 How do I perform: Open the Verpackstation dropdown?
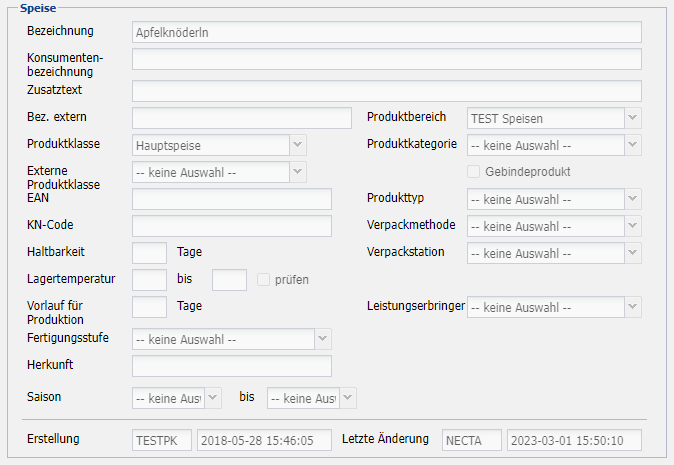[x=553, y=253]
